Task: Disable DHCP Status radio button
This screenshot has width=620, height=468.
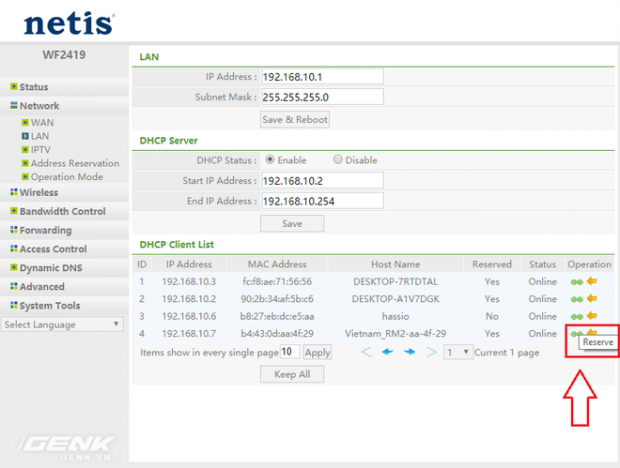Action: point(337,159)
